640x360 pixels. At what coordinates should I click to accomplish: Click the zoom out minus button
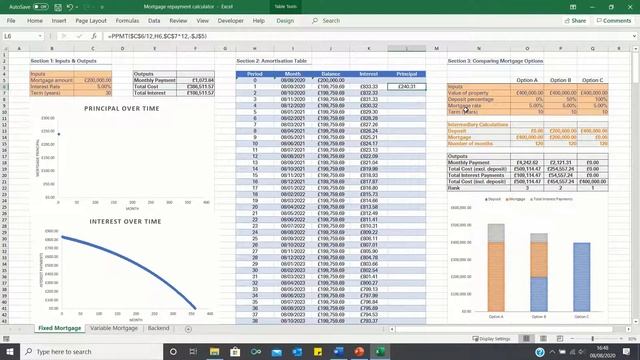(x=572, y=339)
